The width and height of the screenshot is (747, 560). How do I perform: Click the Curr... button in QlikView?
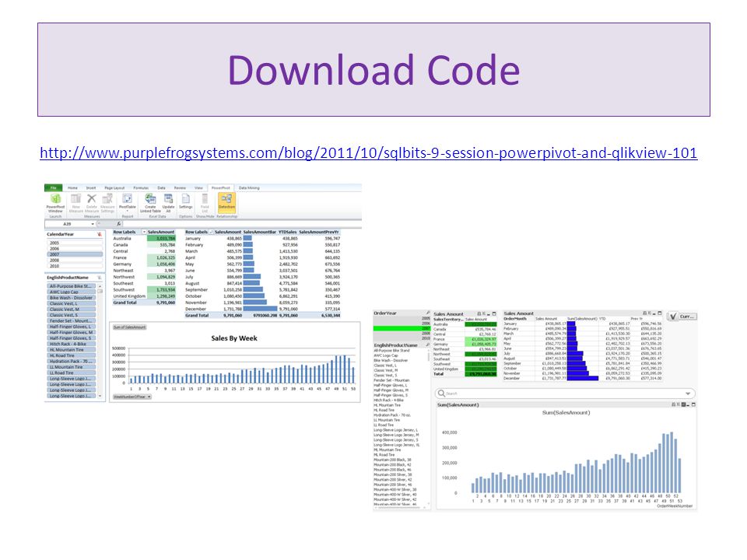click(687, 317)
